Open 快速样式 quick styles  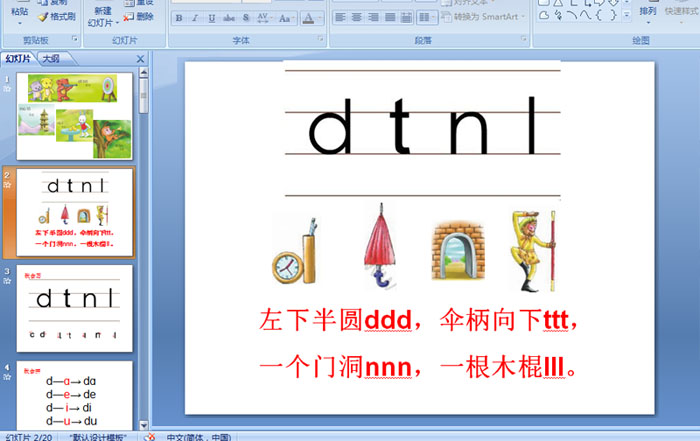coord(681,13)
